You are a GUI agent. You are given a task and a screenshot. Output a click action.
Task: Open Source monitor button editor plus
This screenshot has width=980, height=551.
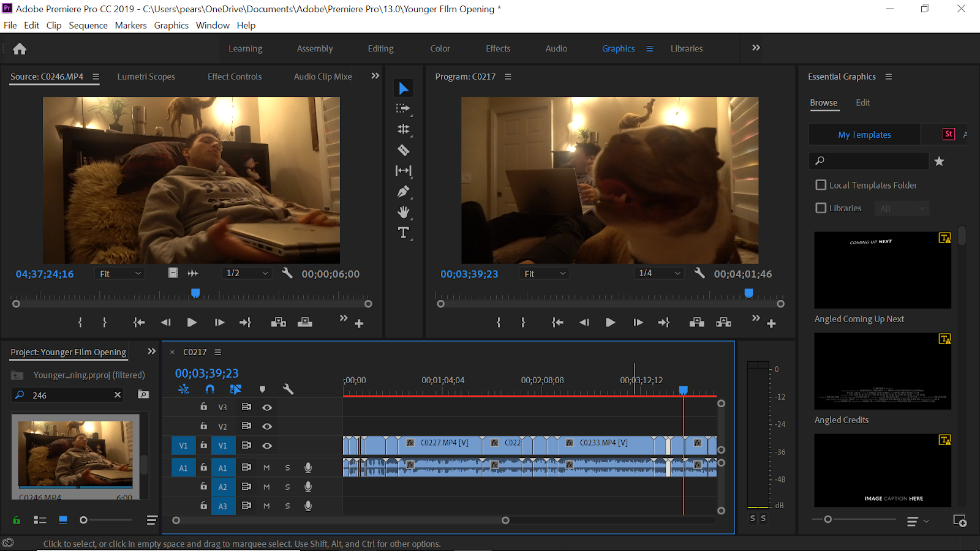[x=359, y=323]
